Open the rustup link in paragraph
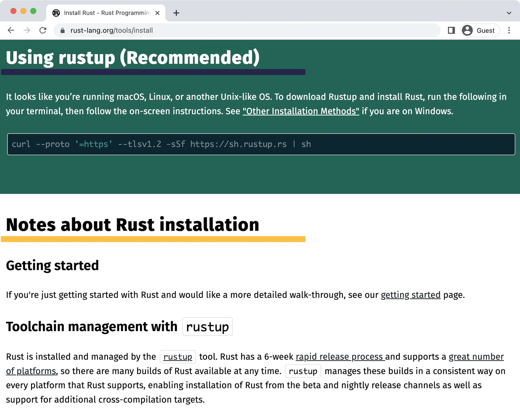The width and height of the screenshot is (520, 420). [178, 357]
